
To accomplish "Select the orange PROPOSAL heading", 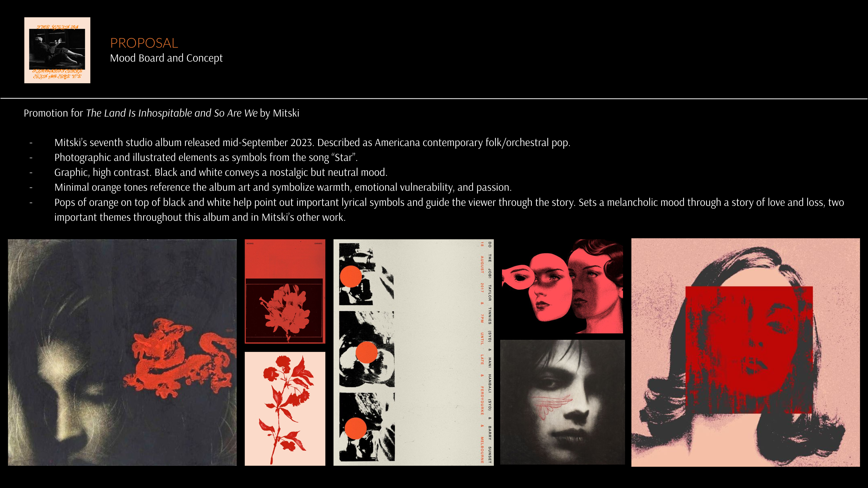I will [144, 43].
